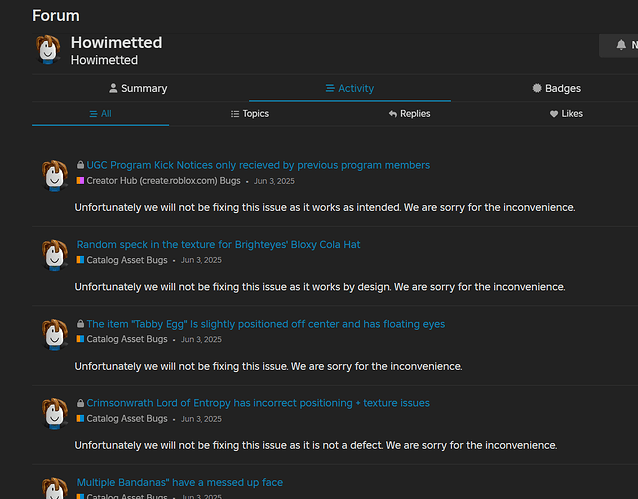Click avatar beside Bloxy Cola Hat post
Viewport: 638px width, 499px height.
point(55,254)
